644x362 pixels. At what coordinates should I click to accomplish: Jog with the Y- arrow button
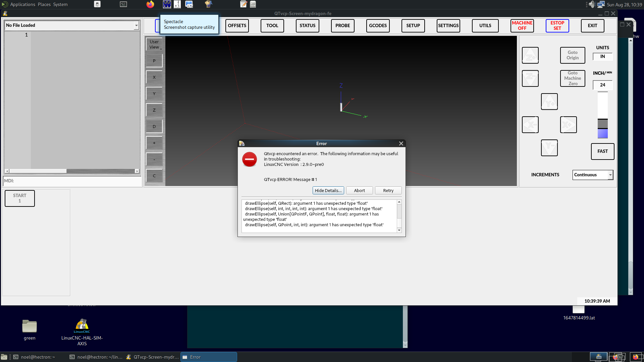[549, 148]
